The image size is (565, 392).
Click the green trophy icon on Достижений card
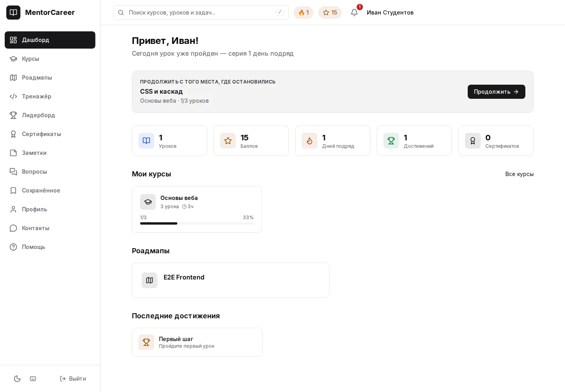pos(391,141)
